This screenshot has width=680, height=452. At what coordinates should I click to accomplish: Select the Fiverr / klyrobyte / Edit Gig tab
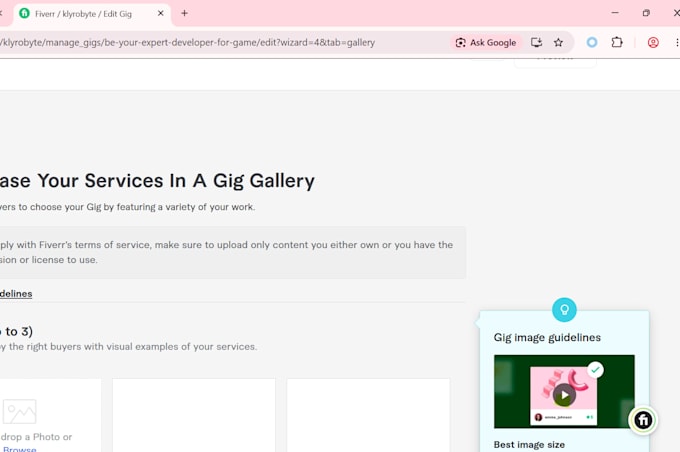pyautogui.click(x=92, y=14)
